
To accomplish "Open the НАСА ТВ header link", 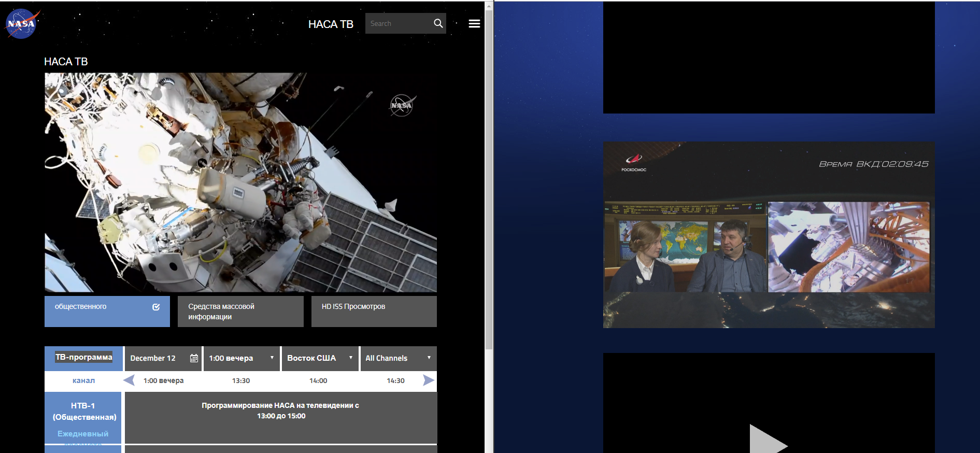I will (x=331, y=24).
